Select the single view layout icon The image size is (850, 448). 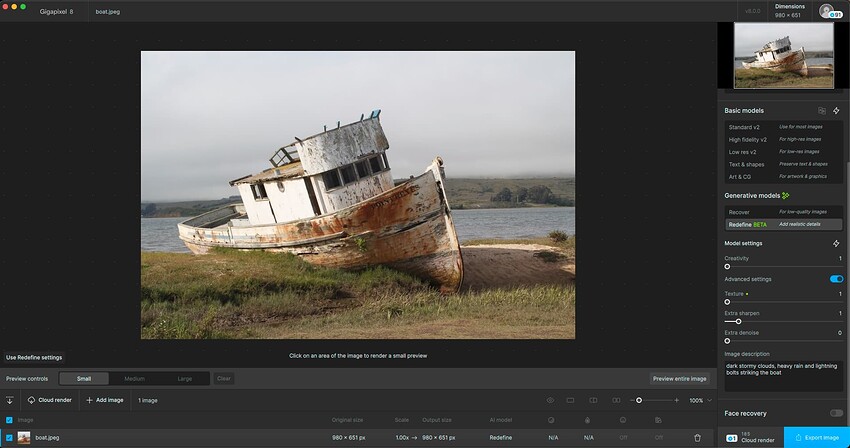(570, 400)
